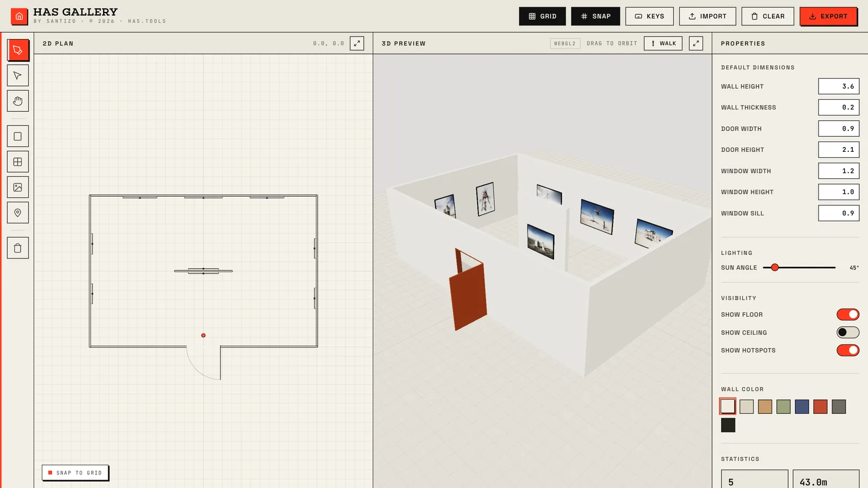Click the red hotspot dot in 2D plan
868x488 pixels.
(x=203, y=335)
